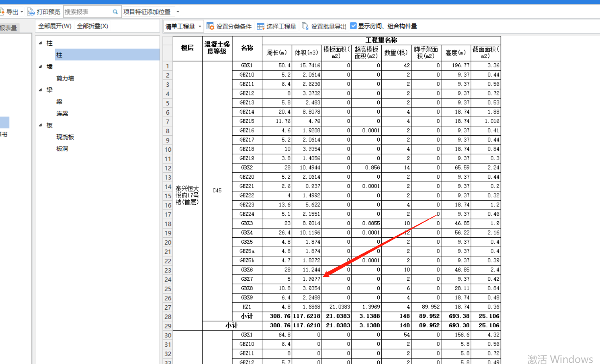Click the 设置批量导出 icon

tap(305, 26)
